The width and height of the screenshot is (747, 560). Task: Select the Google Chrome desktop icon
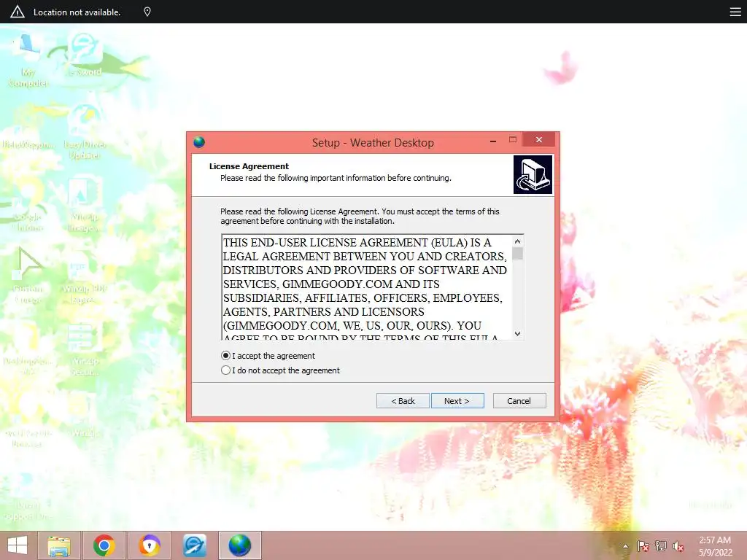click(x=28, y=206)
